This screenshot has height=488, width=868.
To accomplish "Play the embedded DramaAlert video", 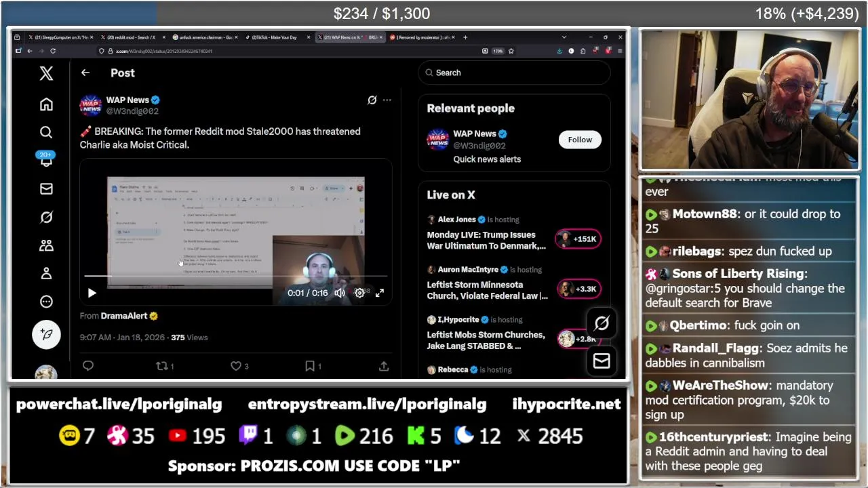I will tap(92, 293).
